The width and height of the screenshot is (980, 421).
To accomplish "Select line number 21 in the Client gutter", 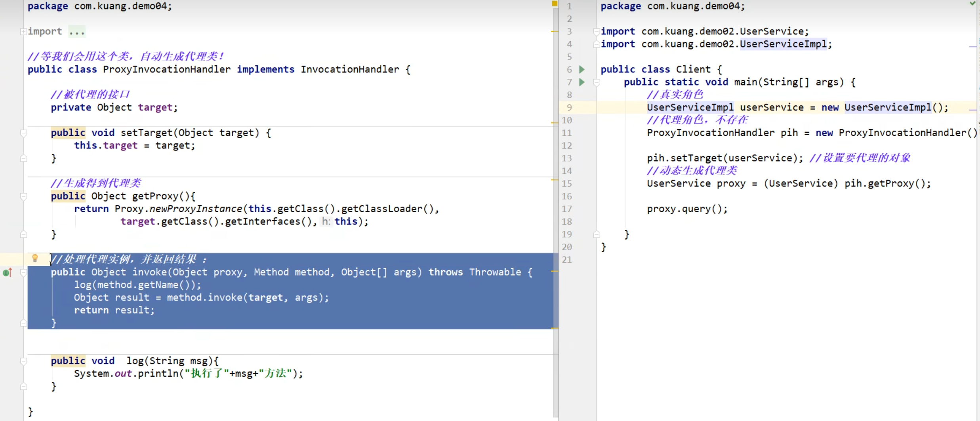I will [x=567, y=259].
